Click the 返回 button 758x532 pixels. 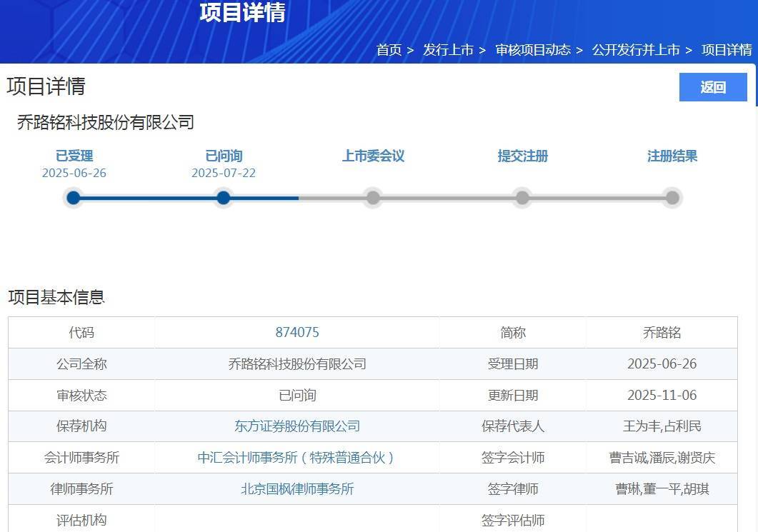coord(712,87)
